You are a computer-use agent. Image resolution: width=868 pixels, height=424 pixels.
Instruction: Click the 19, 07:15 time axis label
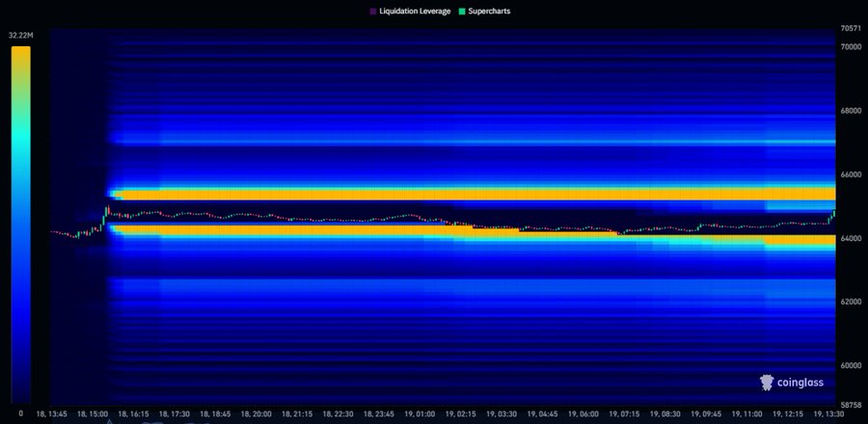624,413
